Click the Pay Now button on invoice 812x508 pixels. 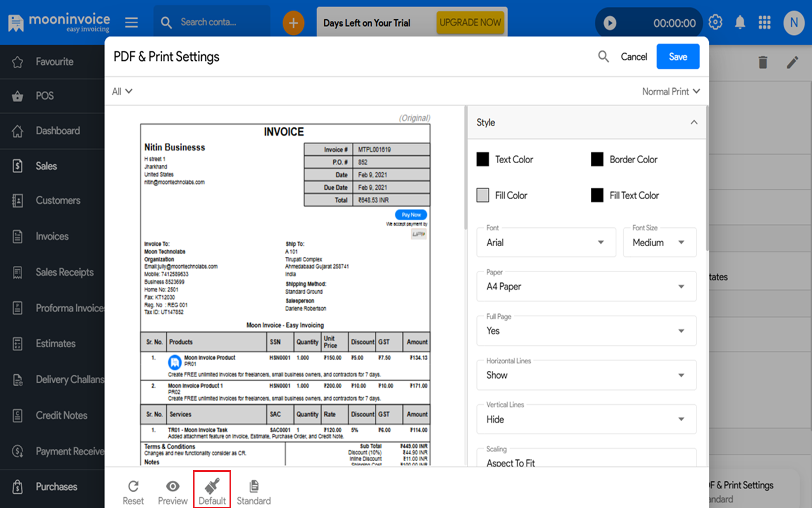point(411,215)
